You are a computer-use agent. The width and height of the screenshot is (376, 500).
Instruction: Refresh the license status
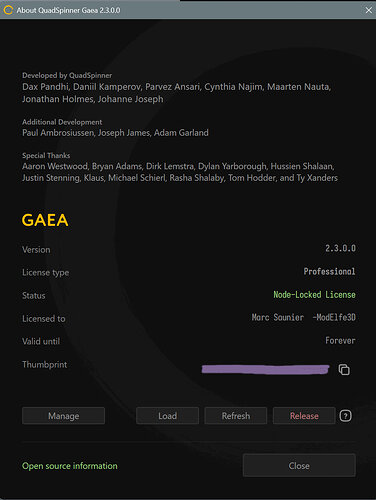tap(236, 416)
